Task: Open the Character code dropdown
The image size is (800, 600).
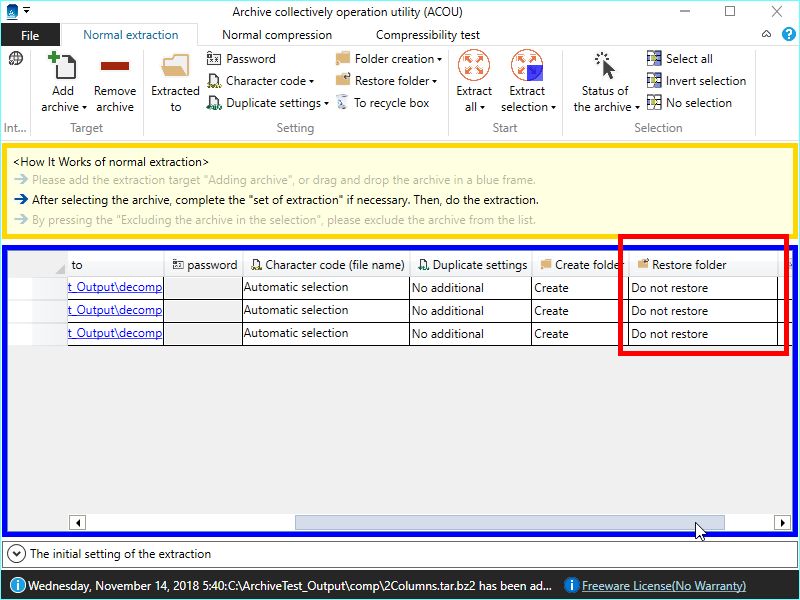Action: 262,81
